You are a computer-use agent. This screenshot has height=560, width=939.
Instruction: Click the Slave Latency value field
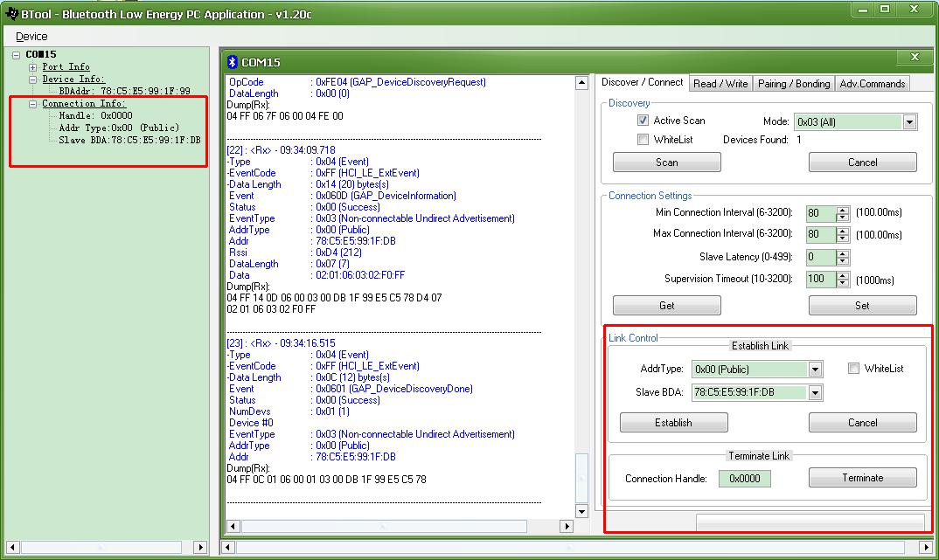pyautogui.click(x=820, y=257)
